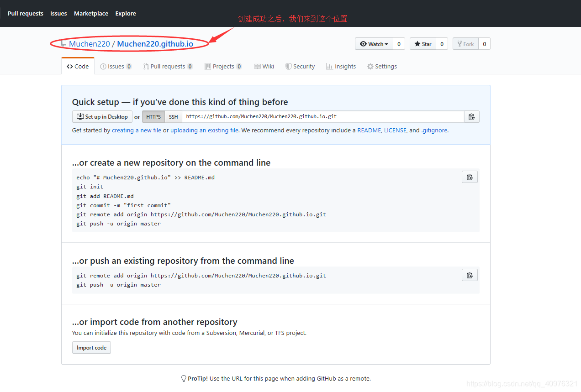Click '...or create a new repository' heading
This screenshot has height=392, width=581.
[171, 163]
